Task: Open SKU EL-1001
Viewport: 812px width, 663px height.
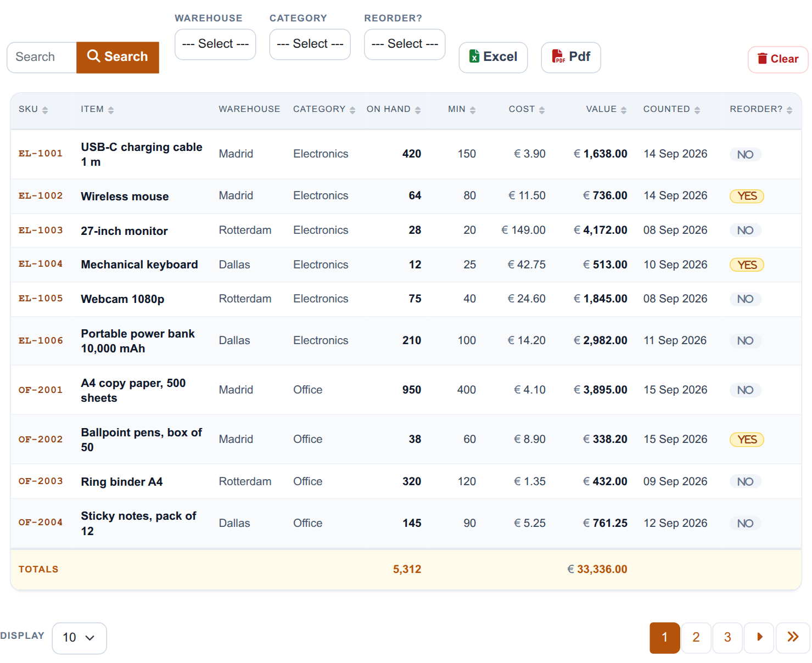Action: (41, 154)
